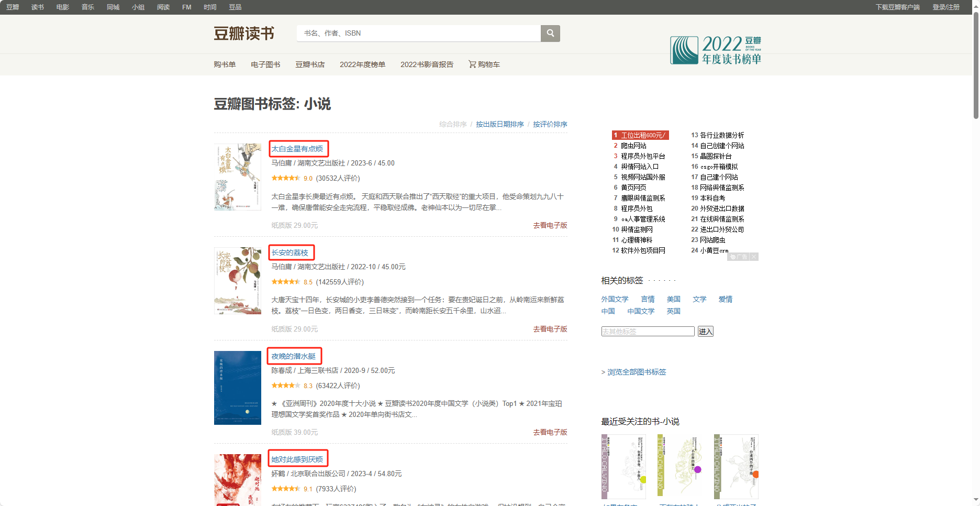Focus the 书名、作者、ISBN search box
The image size is (980, 506).
coord(419,34)
